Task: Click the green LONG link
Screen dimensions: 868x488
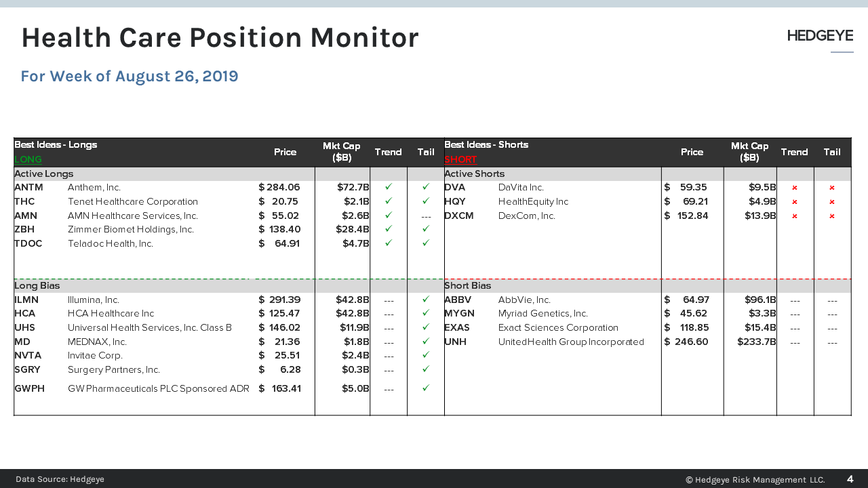Action: click(28, 159)
